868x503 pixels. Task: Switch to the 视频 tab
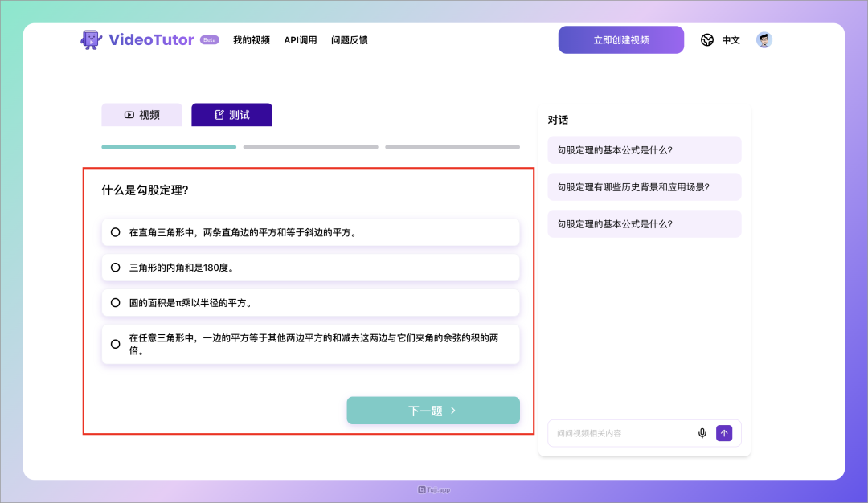click(141, 115)
